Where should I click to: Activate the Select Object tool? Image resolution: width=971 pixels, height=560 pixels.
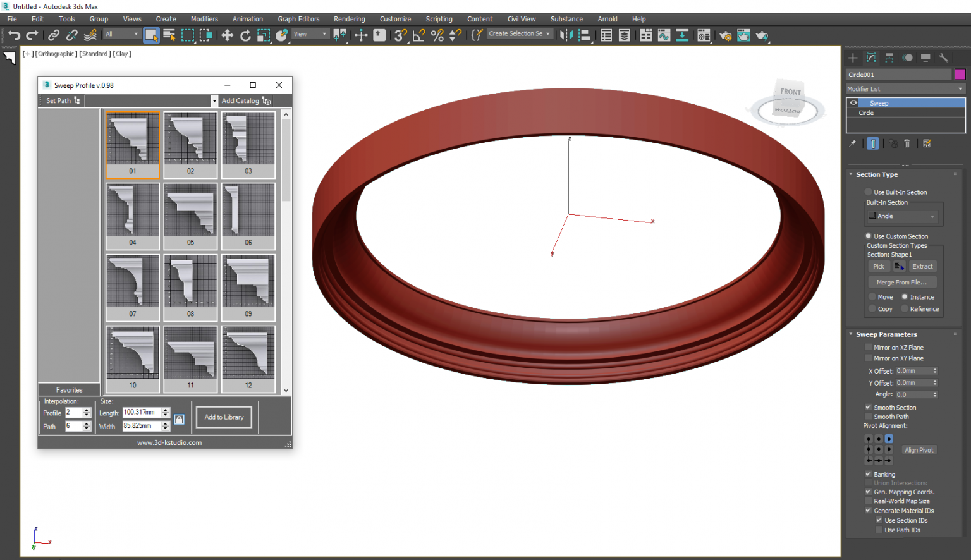coord(151,35)
